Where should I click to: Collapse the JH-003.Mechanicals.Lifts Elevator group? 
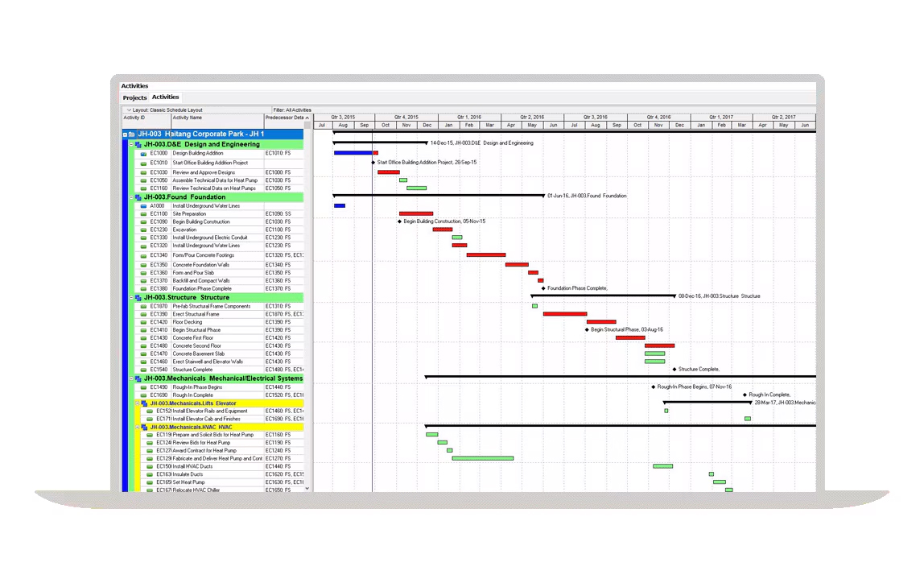pos(138,403)
